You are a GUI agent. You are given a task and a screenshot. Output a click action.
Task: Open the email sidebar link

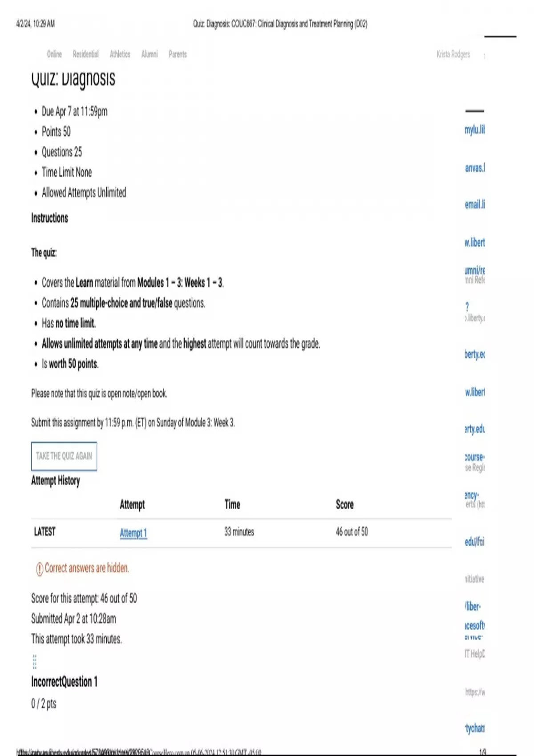475,205
